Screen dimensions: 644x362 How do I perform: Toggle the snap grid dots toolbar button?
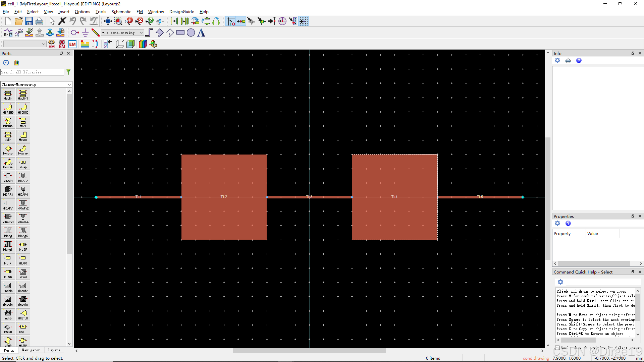click(x=304, y=21)
